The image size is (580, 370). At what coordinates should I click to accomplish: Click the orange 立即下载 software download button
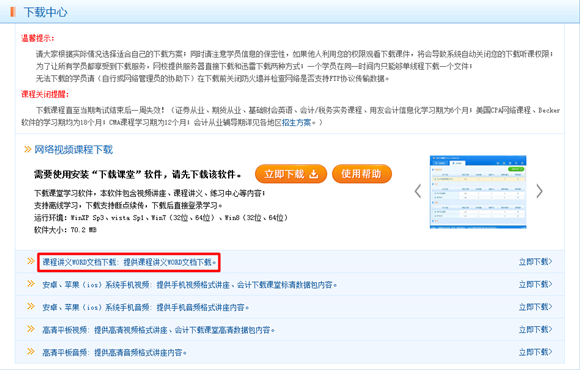[x=291, y=174]
